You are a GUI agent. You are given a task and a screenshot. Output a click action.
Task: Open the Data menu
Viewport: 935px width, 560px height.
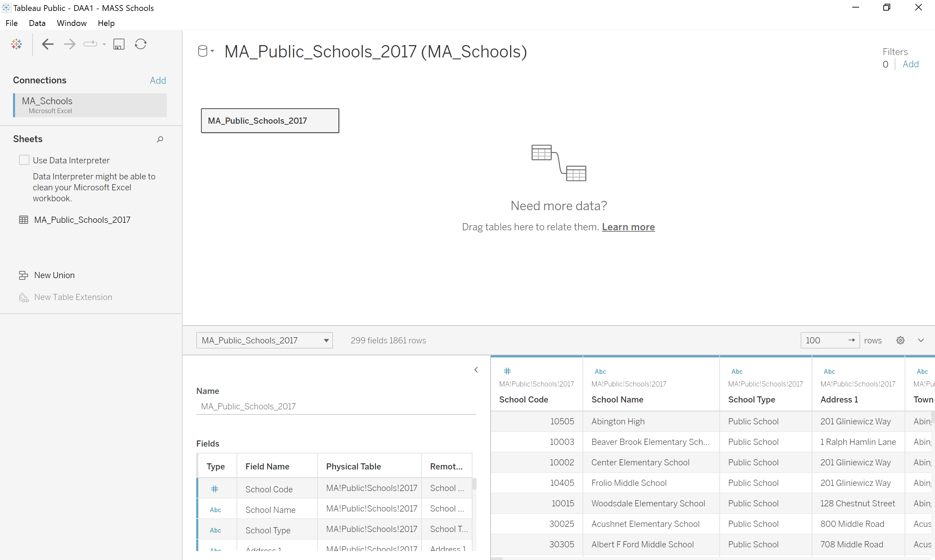coord(37,23)
